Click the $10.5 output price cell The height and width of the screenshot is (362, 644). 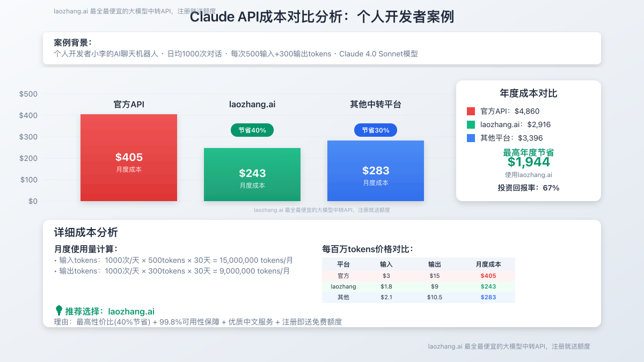click(x=435, y=297)
